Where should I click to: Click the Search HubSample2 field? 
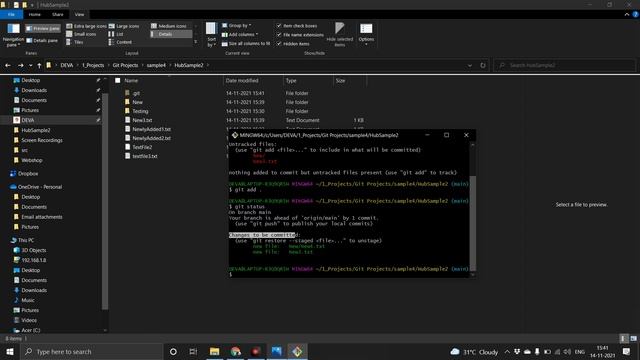tap(565, 65)
